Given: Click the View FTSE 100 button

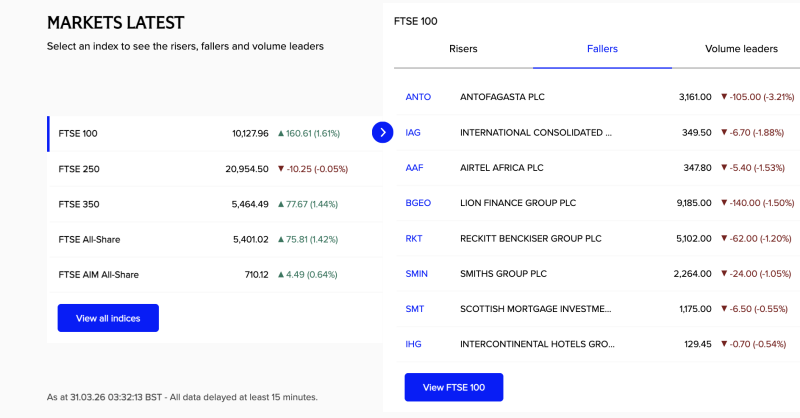Looking at the screenshot, I should click(454, 387).
